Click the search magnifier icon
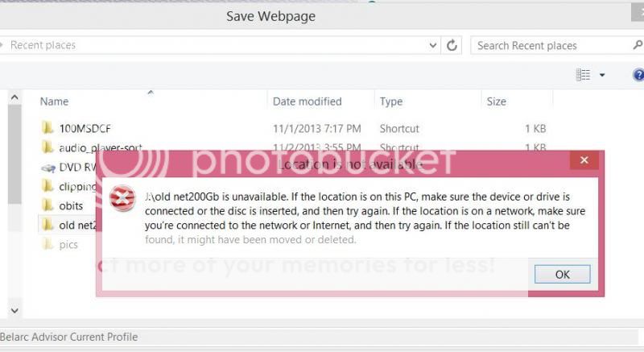Screen dimensions: 644x352 pos(638,45)
